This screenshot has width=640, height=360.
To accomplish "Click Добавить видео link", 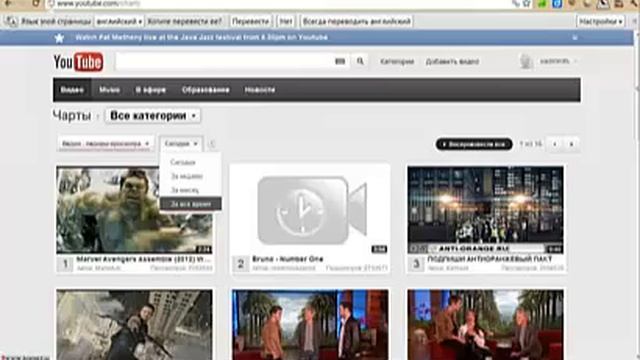I will pyautogui.click(x=452, y=62).
